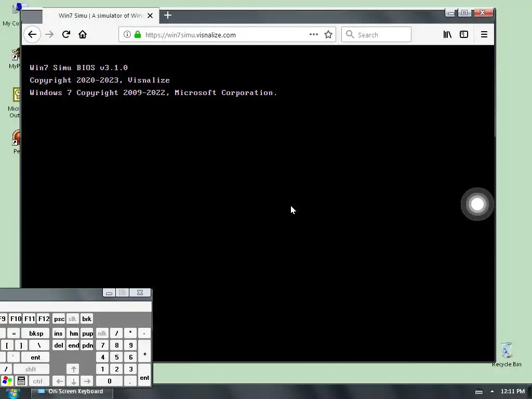Click the green padlock security icon
Screen dimensions: 532x399
click(137, 34)
